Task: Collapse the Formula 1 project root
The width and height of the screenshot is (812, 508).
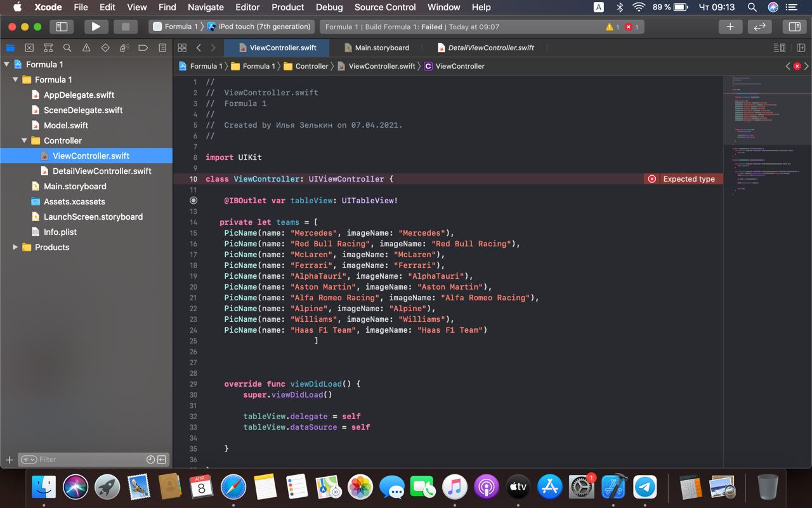Action: (6, 64)
